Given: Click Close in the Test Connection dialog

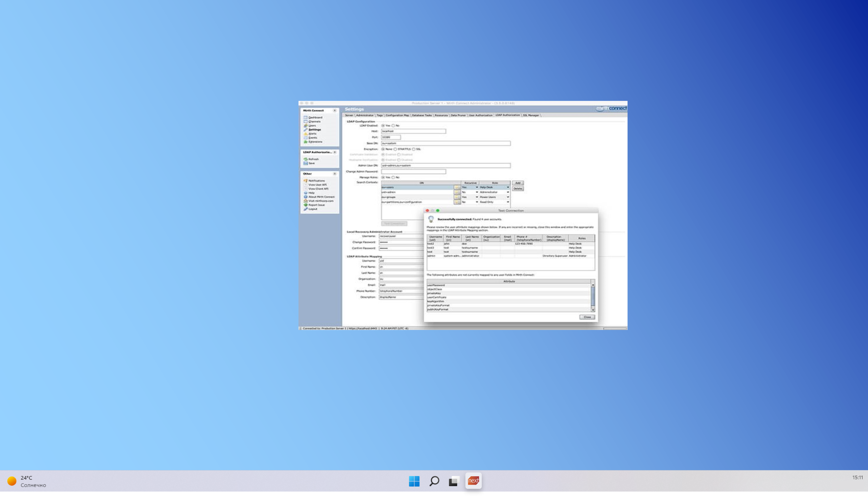Looking at the screenshot, I should (x=587, y=317).
